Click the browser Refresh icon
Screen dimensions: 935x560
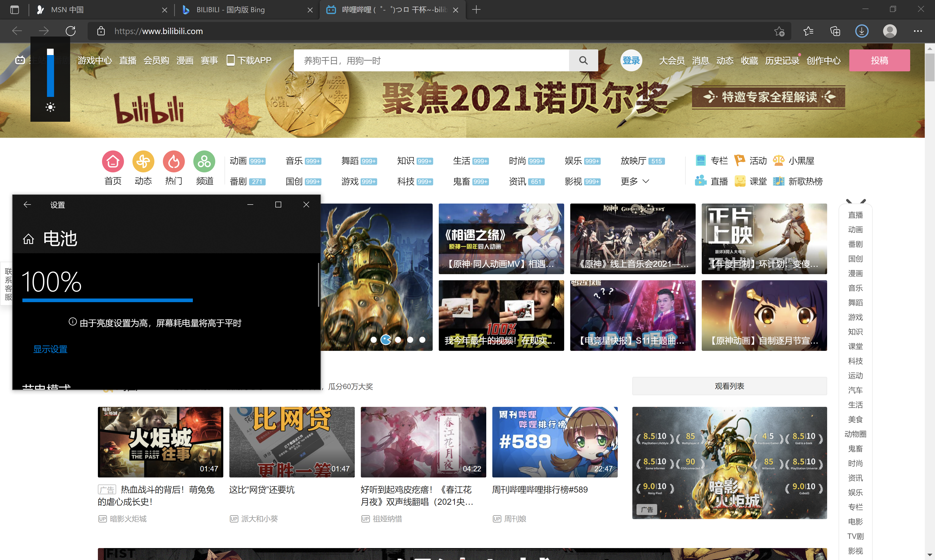[71, 31]
